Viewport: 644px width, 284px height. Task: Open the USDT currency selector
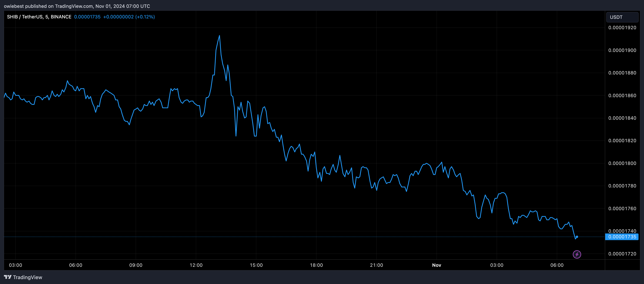point(622,17)
